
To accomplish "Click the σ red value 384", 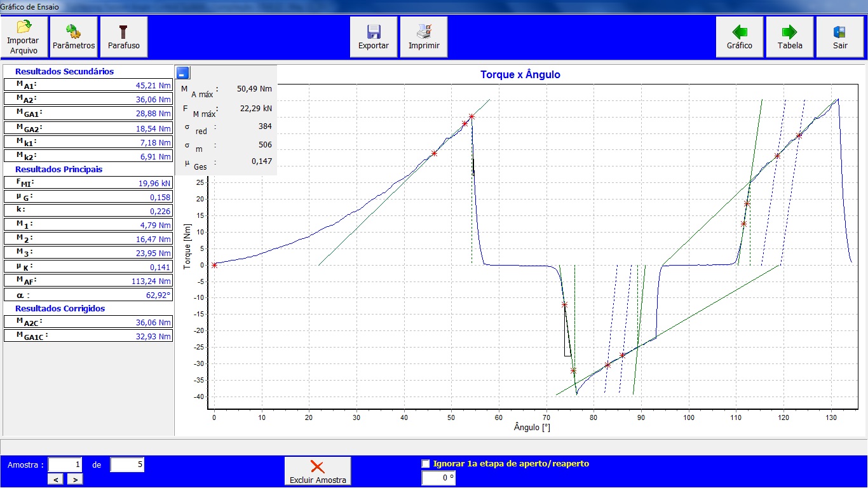I will coord(265,126).
